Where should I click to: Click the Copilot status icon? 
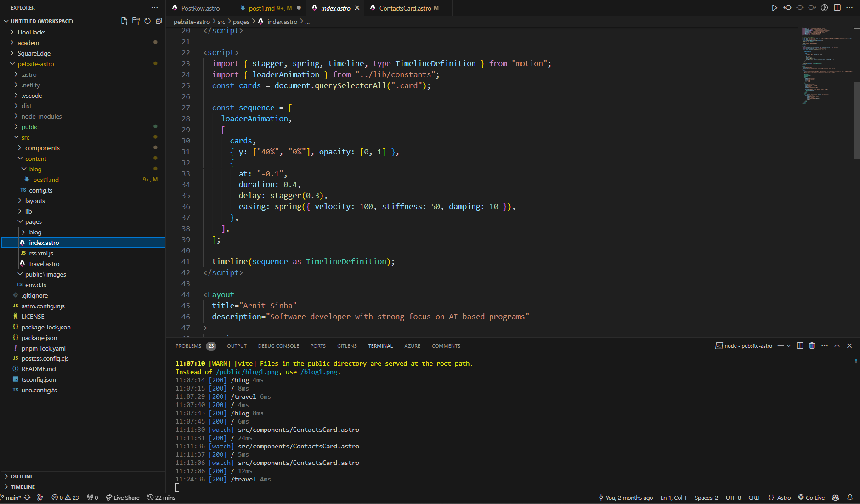pos(836,498)
